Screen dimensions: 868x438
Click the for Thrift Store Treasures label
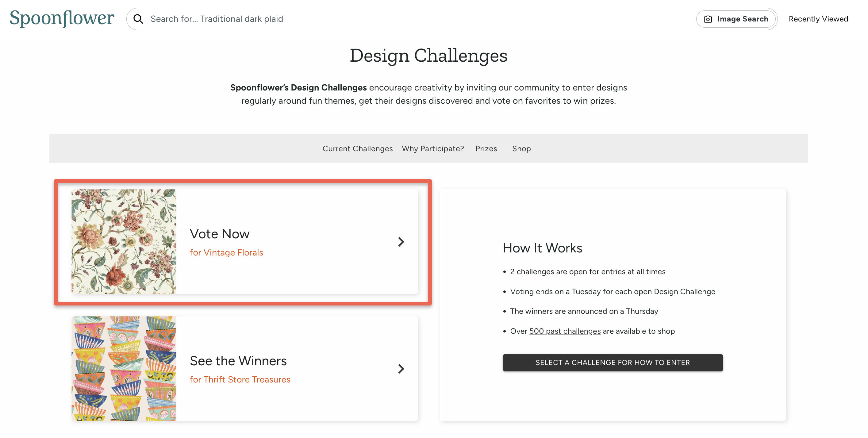(x=240, y=379)
